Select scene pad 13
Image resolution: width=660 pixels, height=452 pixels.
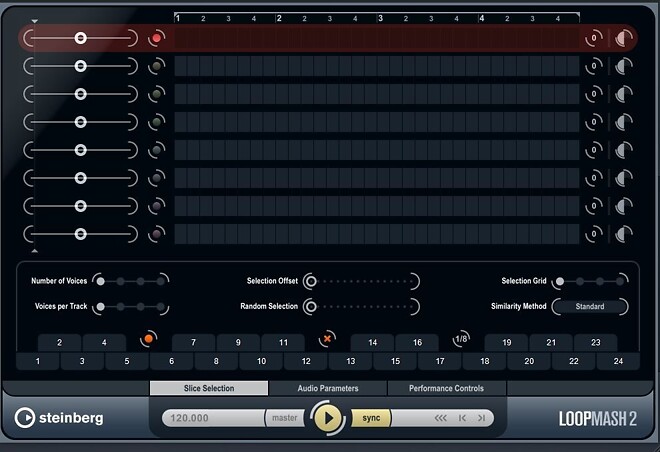tap(350, 360)
